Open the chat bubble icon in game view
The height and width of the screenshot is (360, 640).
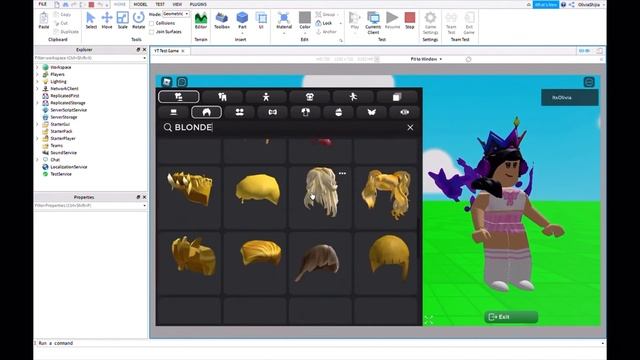[x=182, y=82]
